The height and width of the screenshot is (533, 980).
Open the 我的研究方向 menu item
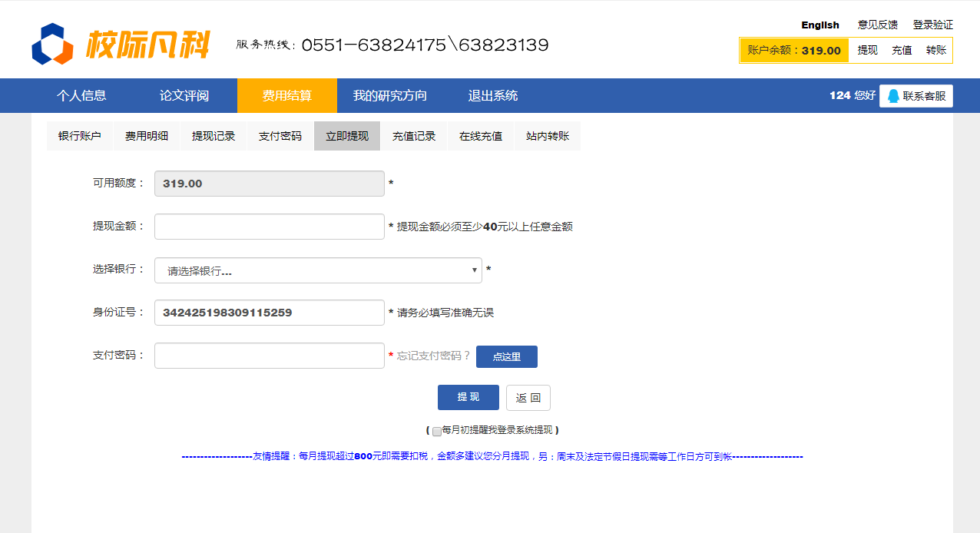click(x=390, y=96)
